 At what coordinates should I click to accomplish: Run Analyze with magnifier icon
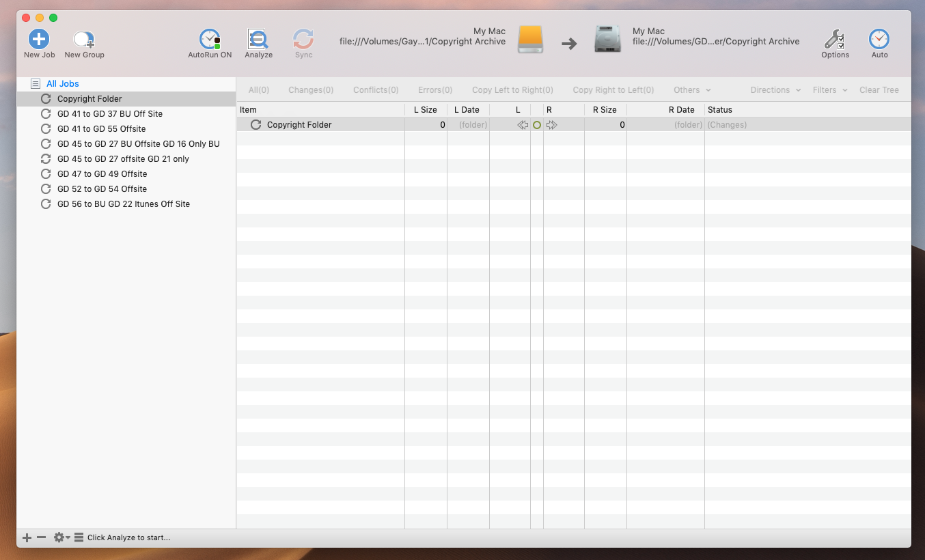pyautogui.click(x=258, y=39)
